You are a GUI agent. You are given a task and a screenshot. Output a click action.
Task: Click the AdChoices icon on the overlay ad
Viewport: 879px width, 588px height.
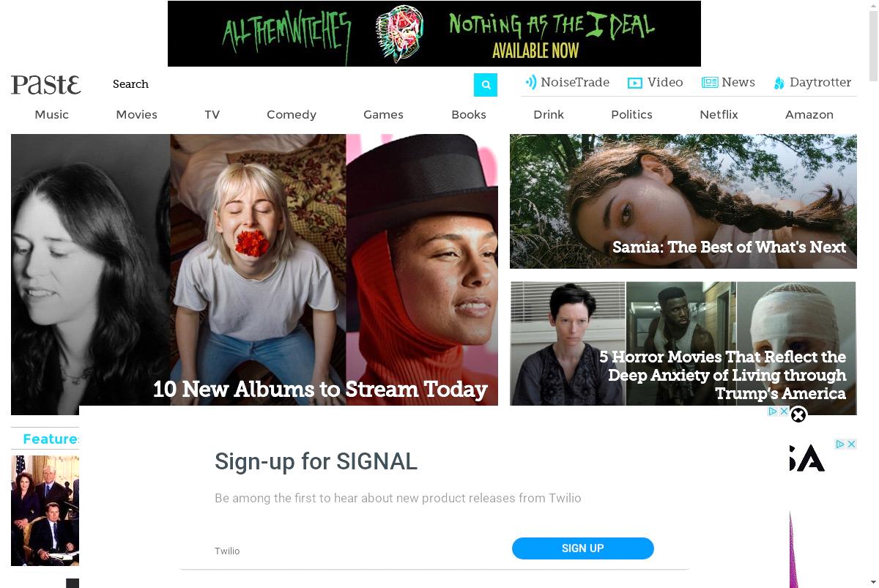[x=773, y=412]
